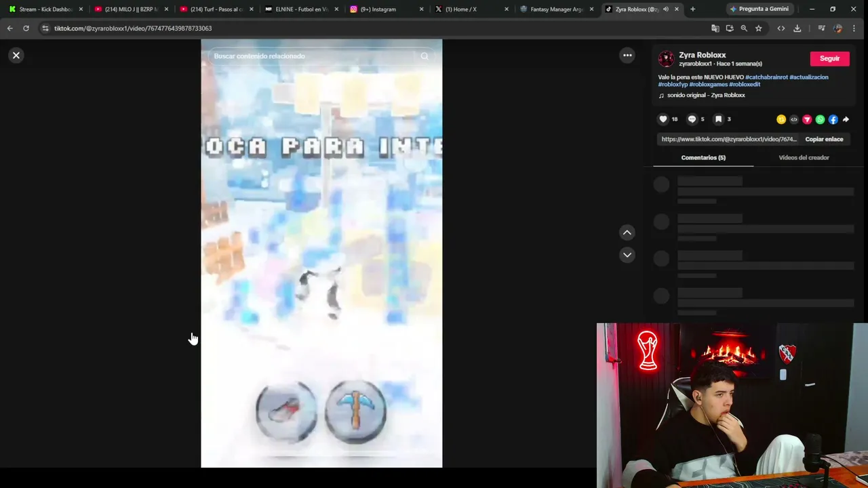Click the address bar URL
868x488 pixels.
133,28
